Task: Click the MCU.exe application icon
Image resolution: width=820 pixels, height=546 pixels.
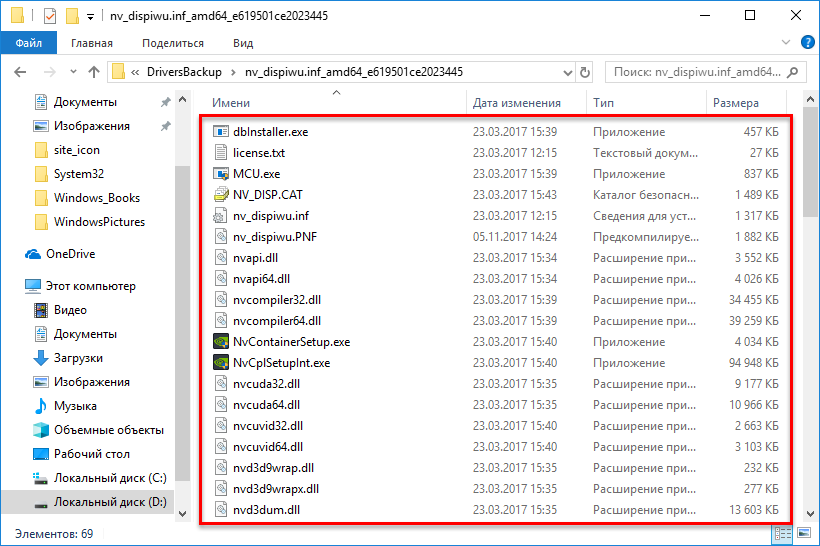Action: tap(221, 174)
